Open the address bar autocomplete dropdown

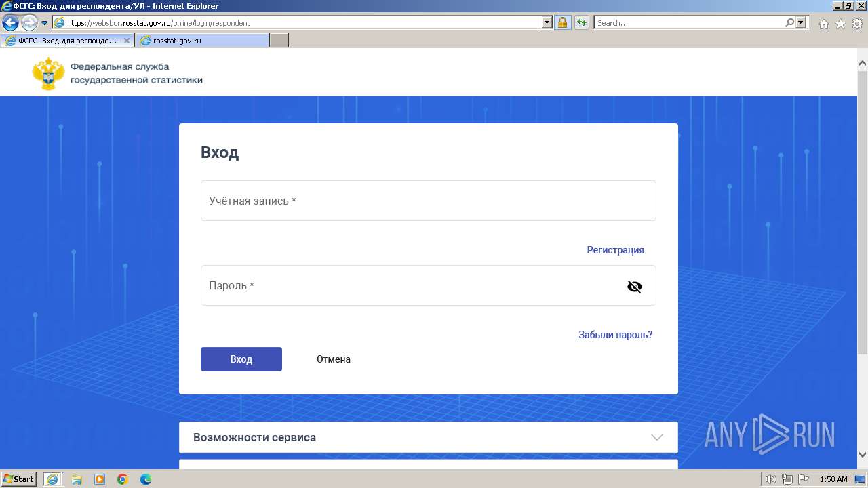tap(547, 22)
